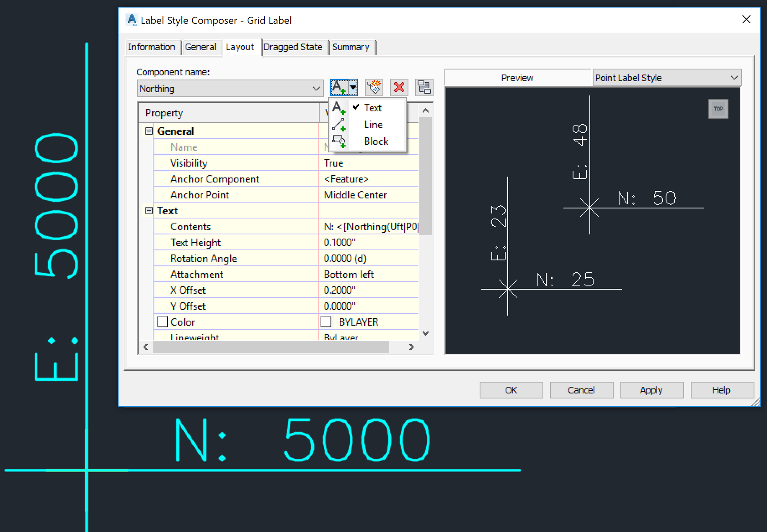Switch to the Information tab

pyautogui.click(x=152, y=47)
